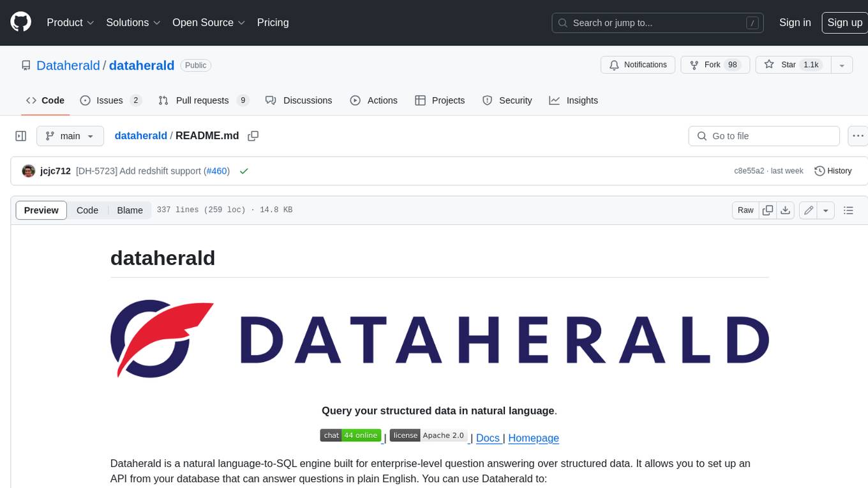Open the star lists dropdown arrow
The width and height of the screenshot is (868, 488).
[842, 65]
